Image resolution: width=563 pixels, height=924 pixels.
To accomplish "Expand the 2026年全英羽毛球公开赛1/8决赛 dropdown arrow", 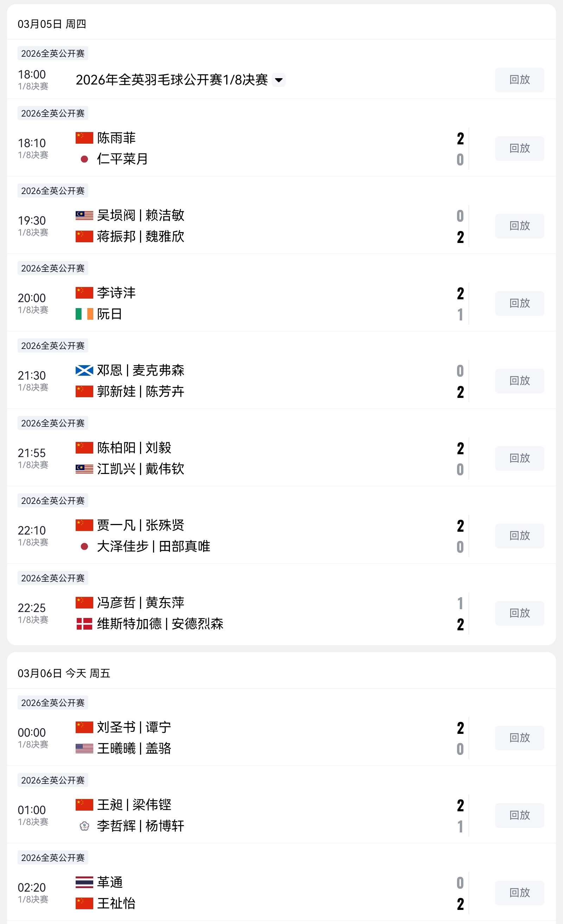I will (278, 80).
